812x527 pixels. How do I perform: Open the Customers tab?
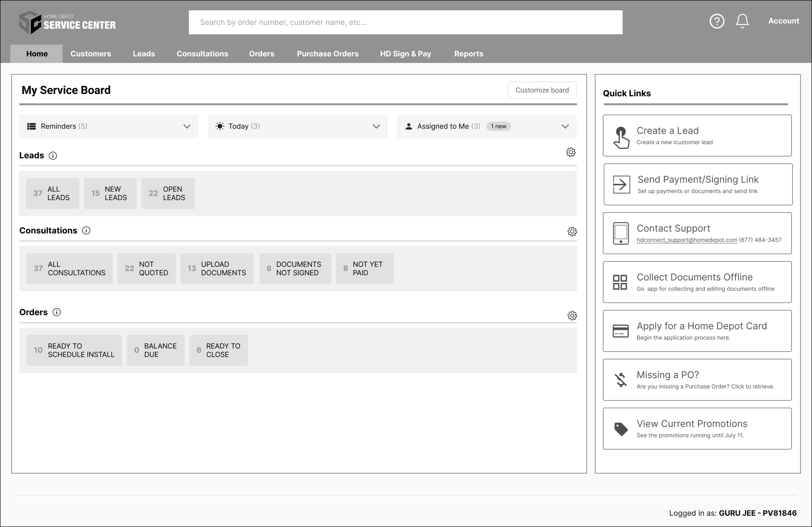point(91,54)
